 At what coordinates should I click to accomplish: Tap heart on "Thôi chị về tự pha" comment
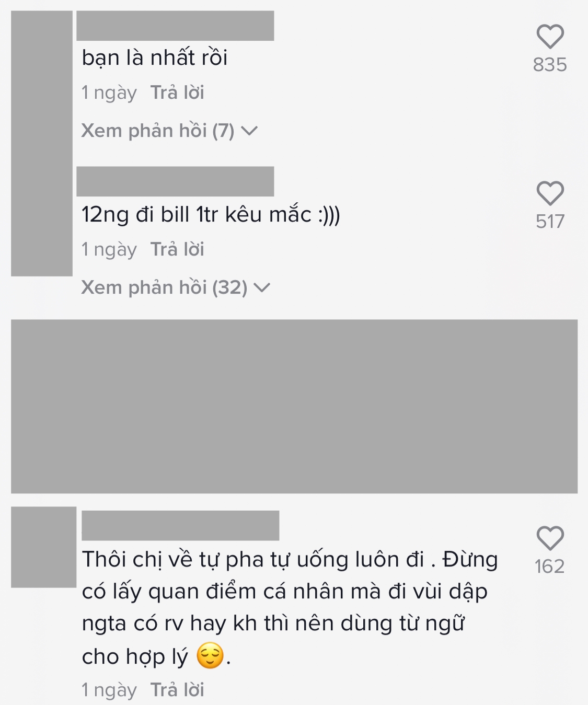tap(550, 538)
